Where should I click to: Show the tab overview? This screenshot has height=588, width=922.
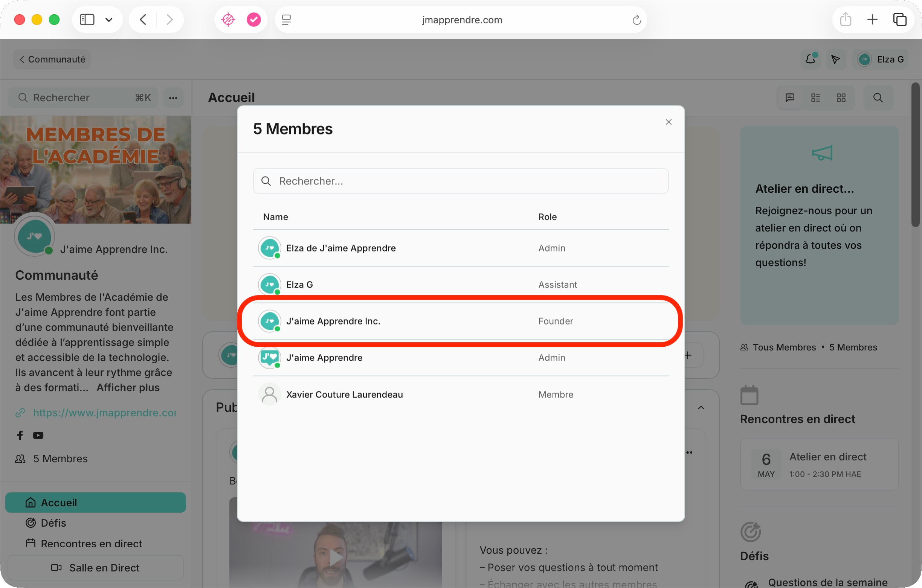click(899, 20)
